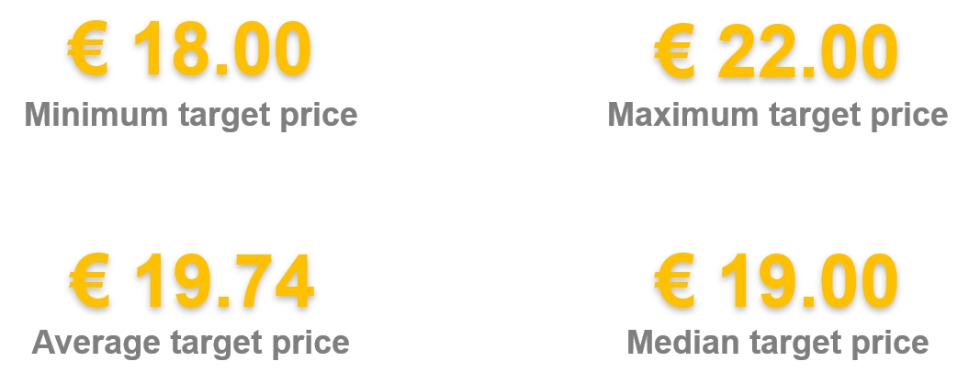Click 'target' in Minimum target price label
This screenshot has height=384, width=980.
coord(224,117)
